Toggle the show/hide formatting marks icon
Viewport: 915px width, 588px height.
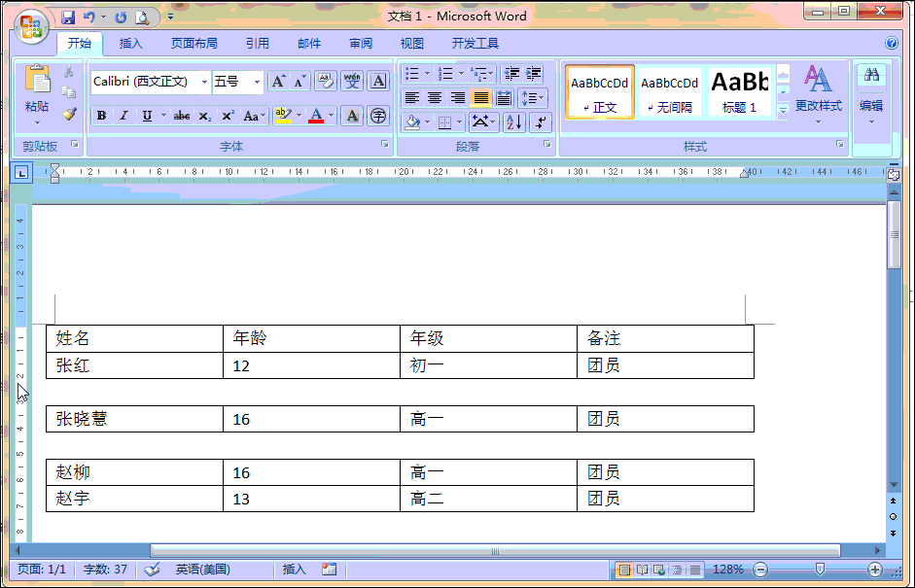(541, 121)
